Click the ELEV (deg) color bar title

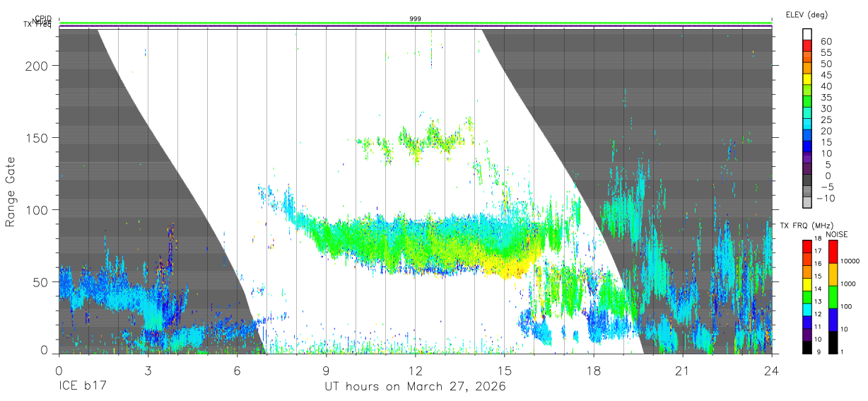(807, 14)
